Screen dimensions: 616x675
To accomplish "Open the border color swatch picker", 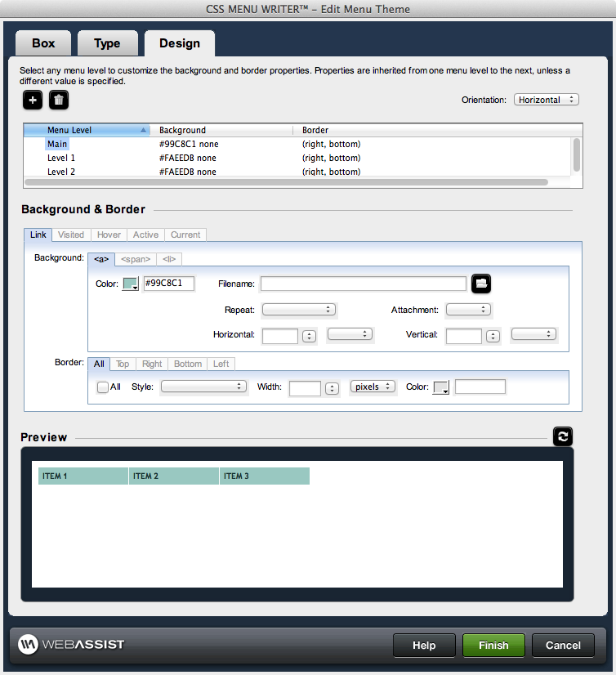I will tap(441, 387).
